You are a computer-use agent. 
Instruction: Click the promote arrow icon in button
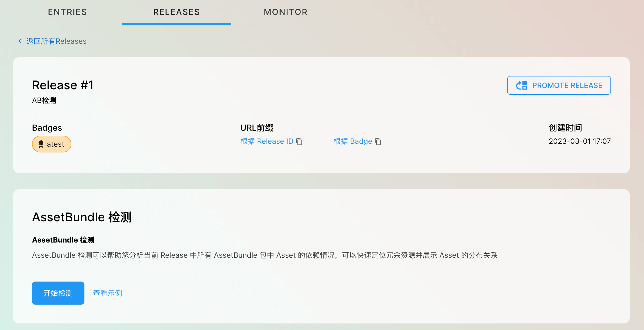[x=521, y=85]
